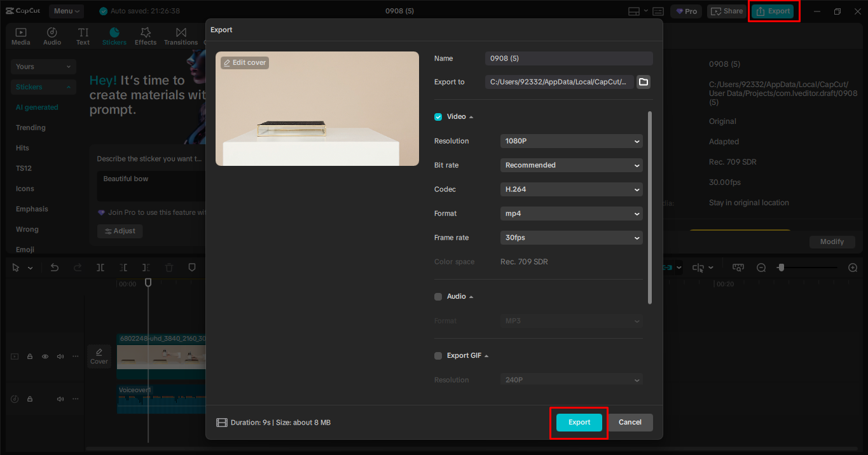The image size is (868, 455).
Task: Click the Name field containing 0908 (5)
Action: 568,58
